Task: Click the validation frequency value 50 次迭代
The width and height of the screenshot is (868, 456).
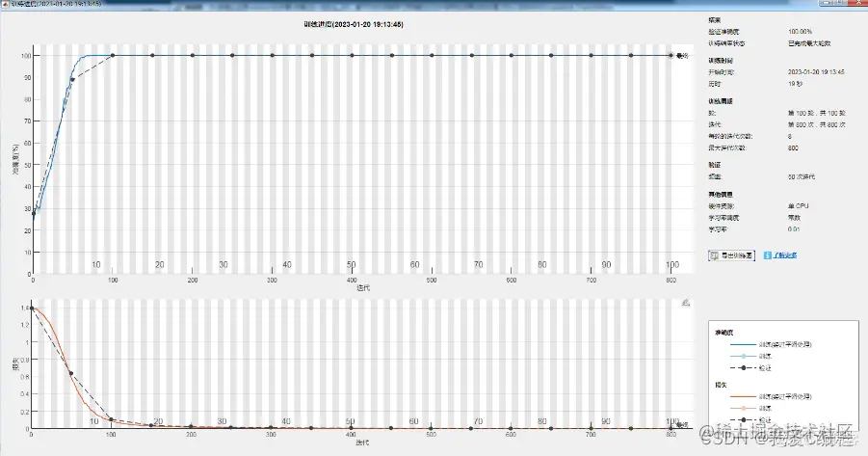Action: (802, 176)
